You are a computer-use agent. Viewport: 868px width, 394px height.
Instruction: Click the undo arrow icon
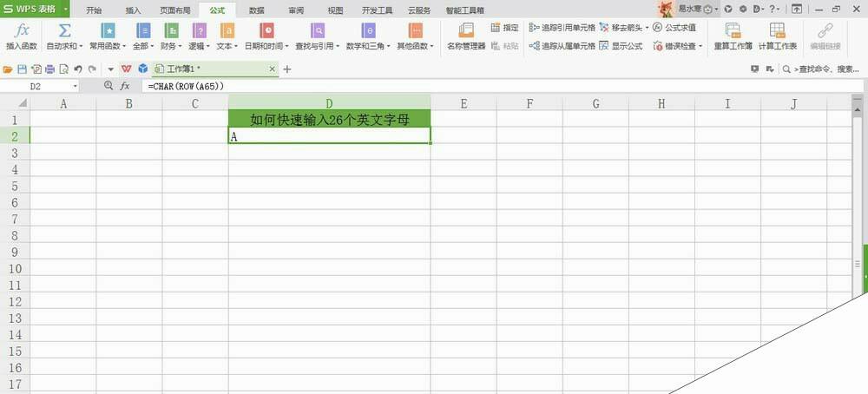tap(78, 69)
